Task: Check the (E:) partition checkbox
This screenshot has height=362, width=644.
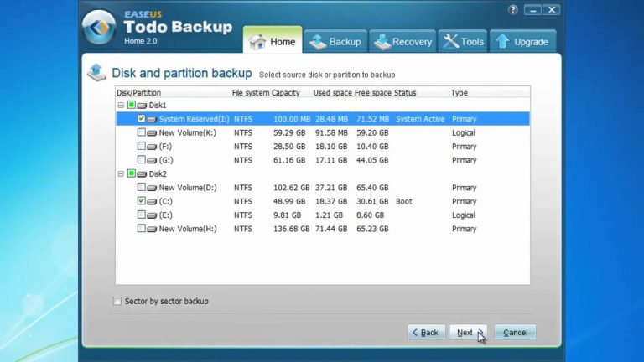Action: [141, 215]
